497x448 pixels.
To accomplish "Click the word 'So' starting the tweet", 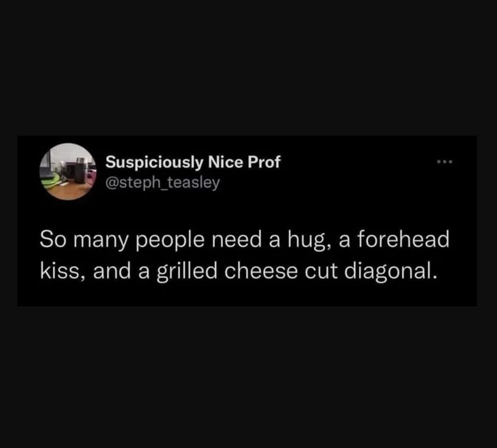I will point(53,239).
